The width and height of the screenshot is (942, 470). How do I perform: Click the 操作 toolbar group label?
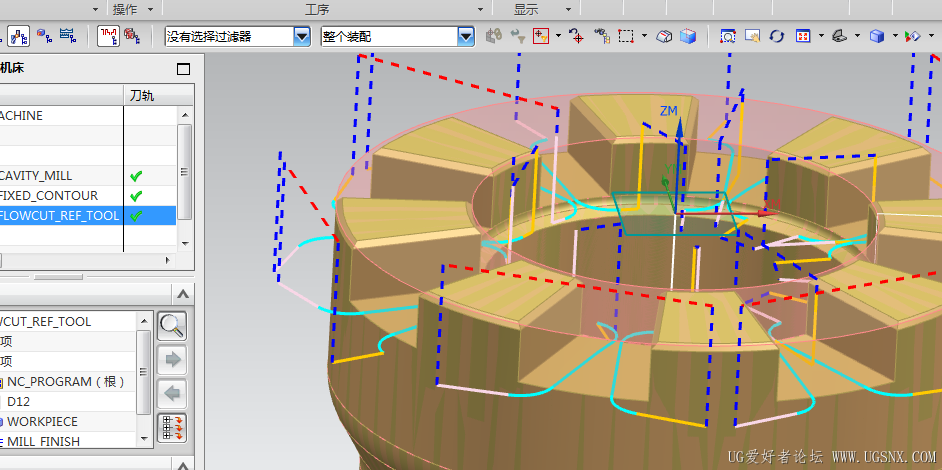pos(125,9)
